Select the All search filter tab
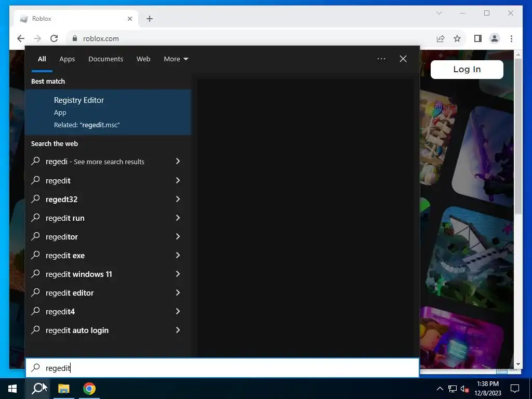This screenshot has width=532, height=399. click(x=42, y=59)
